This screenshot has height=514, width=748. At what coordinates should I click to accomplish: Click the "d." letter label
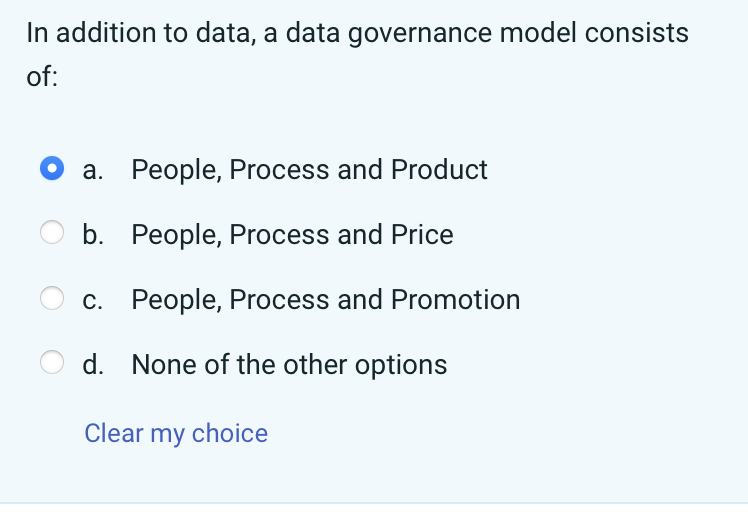(94, 364)
